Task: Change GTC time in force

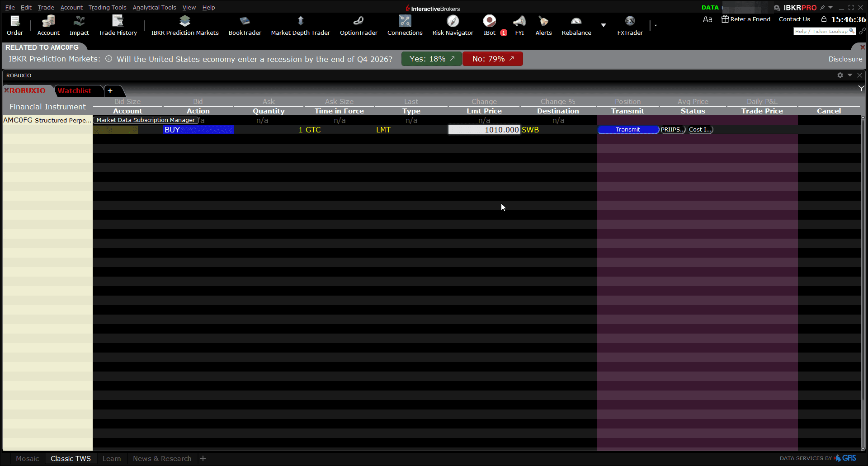Action: (340, 130)
